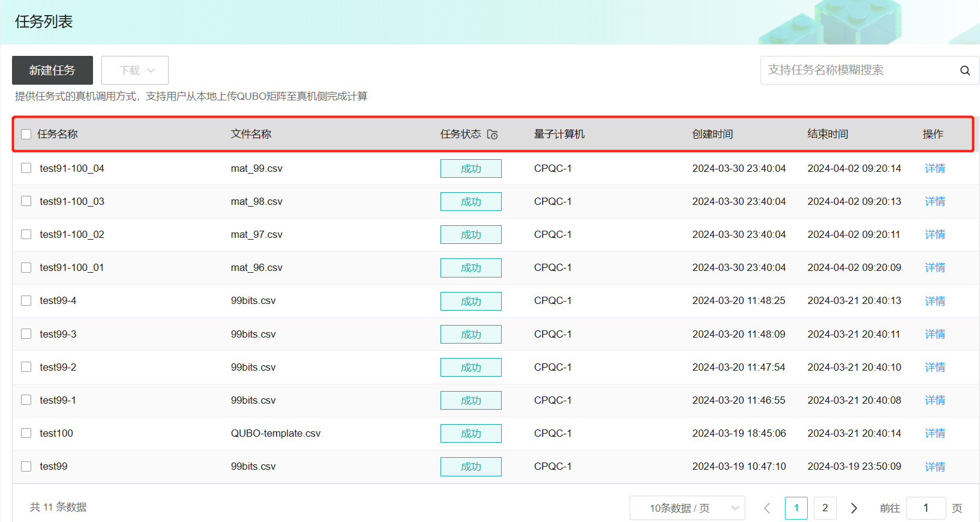Go to next page arrow

[853, 508]
